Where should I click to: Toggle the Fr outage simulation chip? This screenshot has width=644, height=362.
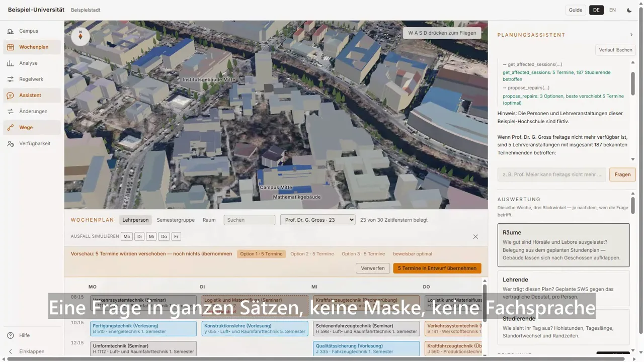coord(176,237)
